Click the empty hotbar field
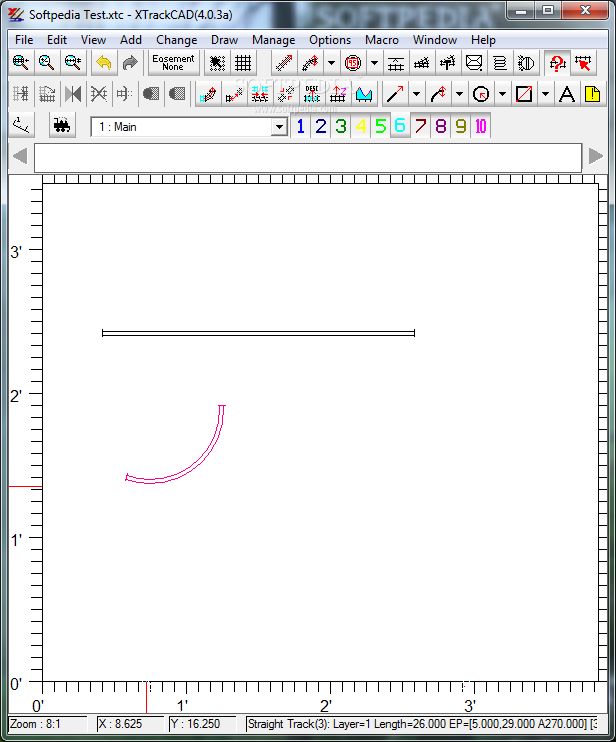Screen dimensions: 616x742 click(308, 158)
